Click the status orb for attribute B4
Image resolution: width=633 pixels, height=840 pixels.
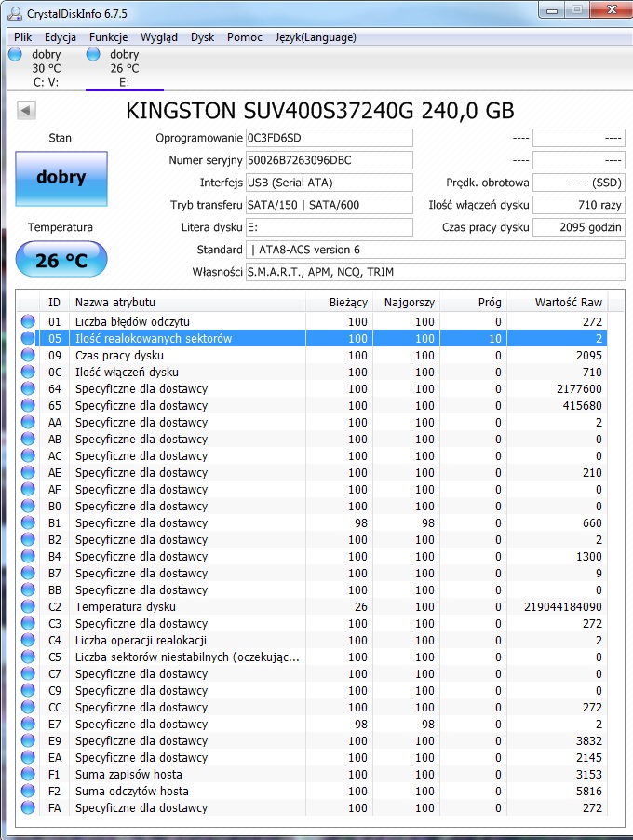(28, 556)
